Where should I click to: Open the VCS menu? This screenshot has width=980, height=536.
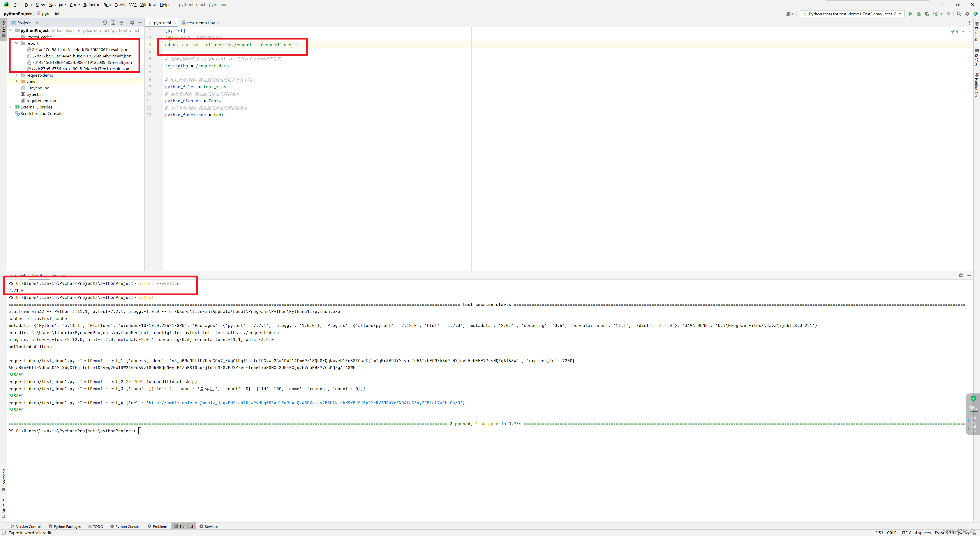(132, 5)
